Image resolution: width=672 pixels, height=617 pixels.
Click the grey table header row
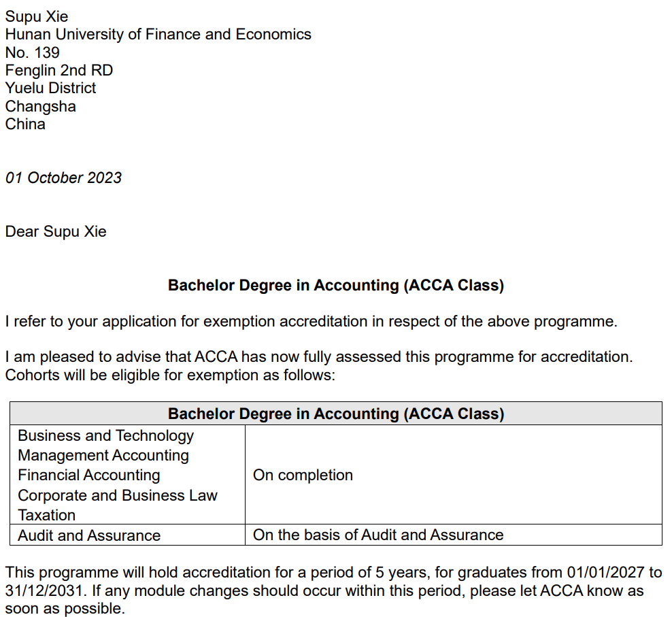pyautogui.click(x=336, y=414)
